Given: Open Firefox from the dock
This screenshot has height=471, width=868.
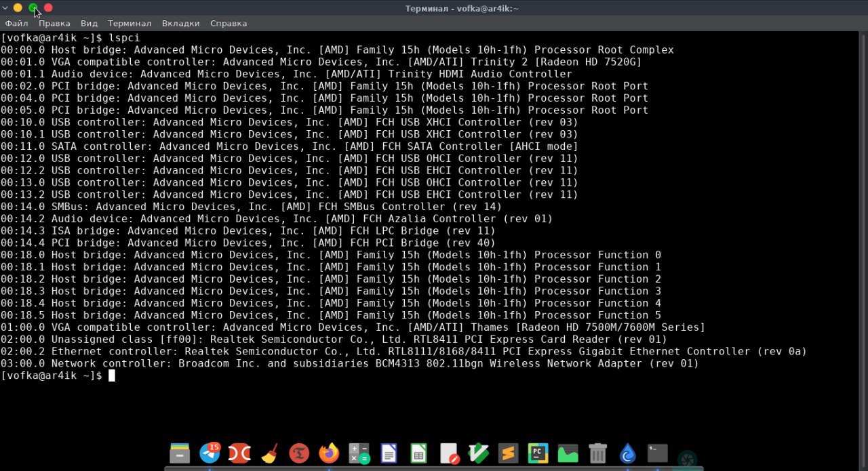Looking at the screenshot, I should [329, 453].
